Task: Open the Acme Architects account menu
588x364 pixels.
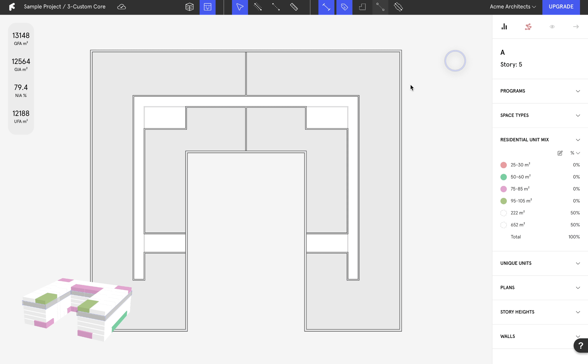Action: click(x=513, y=7)
